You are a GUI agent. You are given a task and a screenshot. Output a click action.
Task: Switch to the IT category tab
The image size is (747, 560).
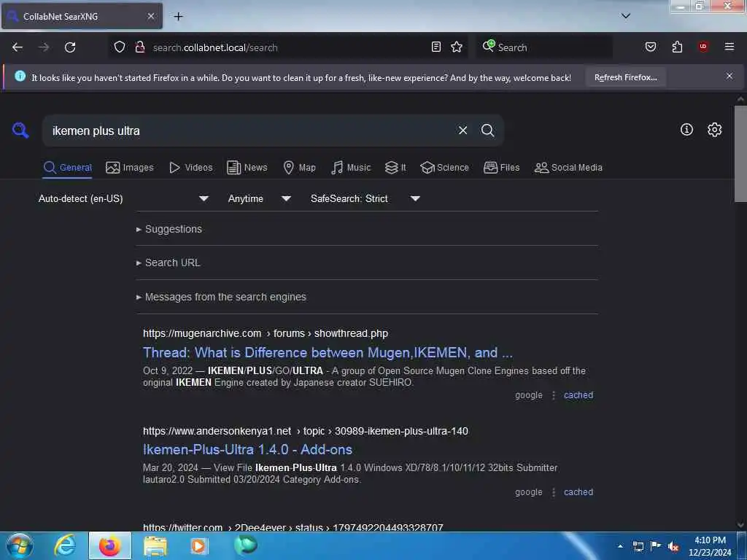[x=395, y=168]
